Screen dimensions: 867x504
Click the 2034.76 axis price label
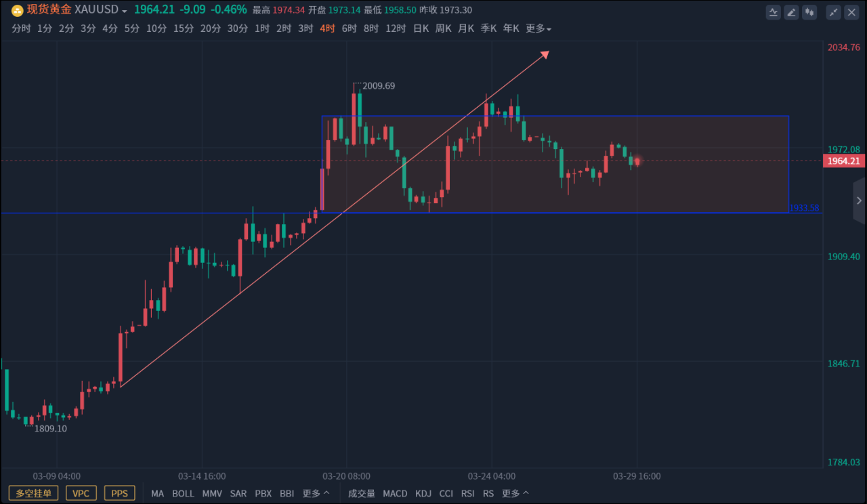coord(843,47)
